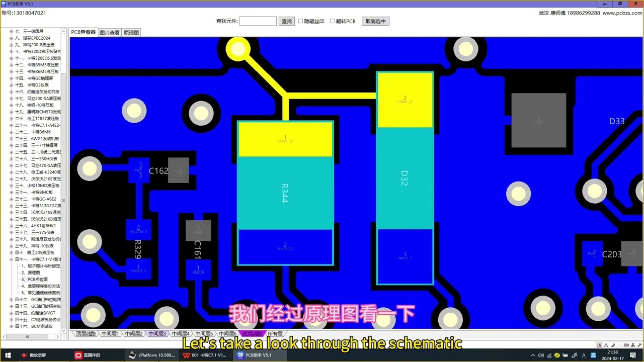Open the 2、原理图 tree item
The height and width of the screenshot is (362, 644).
tap(30, 273)
